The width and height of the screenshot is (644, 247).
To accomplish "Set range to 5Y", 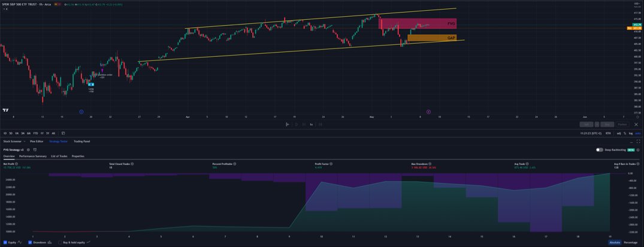I will point(48,133).
